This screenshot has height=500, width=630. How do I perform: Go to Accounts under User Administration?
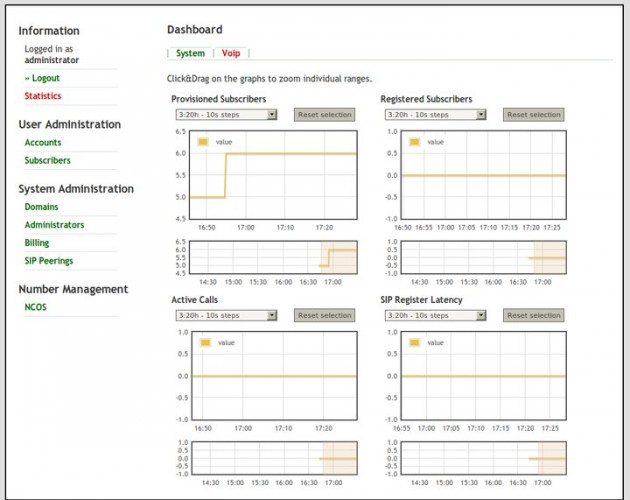[x=43, y=143]
